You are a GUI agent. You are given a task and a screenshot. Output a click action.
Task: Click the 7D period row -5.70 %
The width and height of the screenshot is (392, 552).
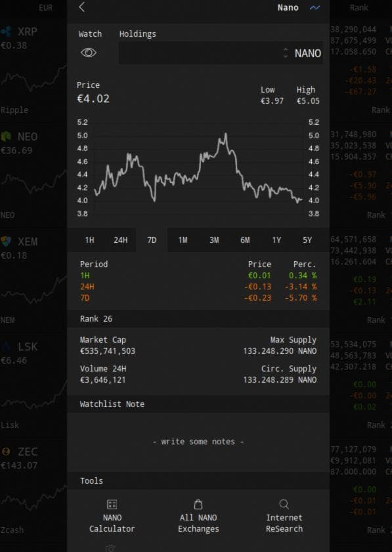pos(198,298)
